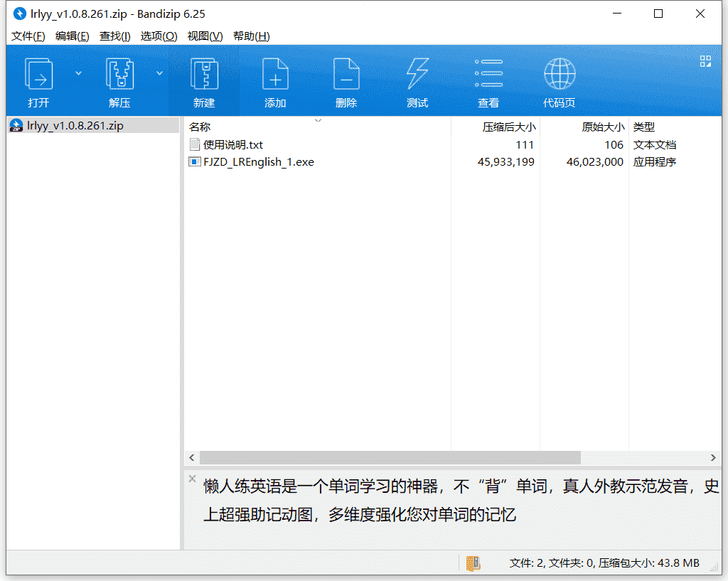Open the 视图(V) menu
728x581 pixels.
point(205,36)
